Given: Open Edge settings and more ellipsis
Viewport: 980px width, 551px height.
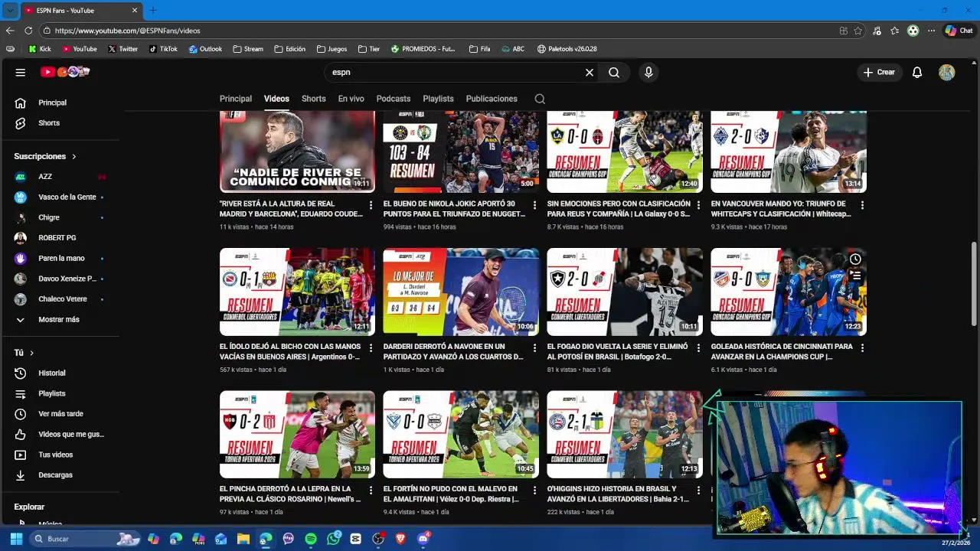Looking at the screenshot, I should click(x=931, y=31).
